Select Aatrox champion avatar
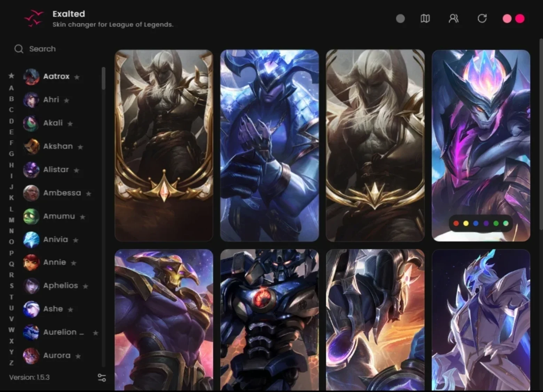This screenshot has width=543, height=392. (31, 77)
